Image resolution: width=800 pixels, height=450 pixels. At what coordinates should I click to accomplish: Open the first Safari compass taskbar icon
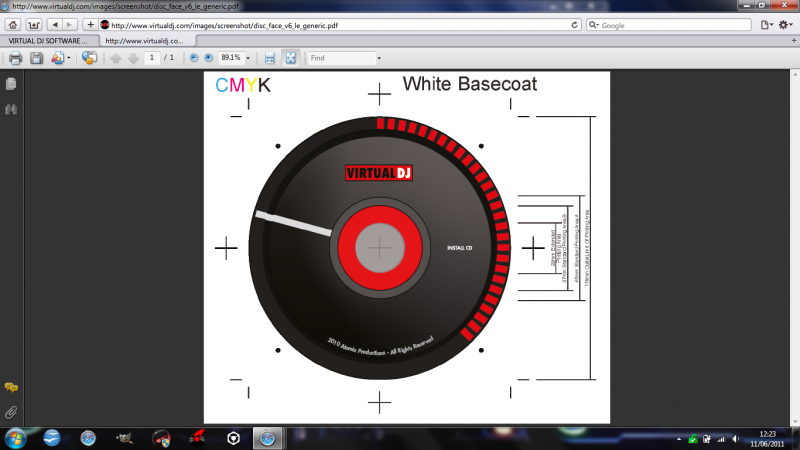[x=88, y=438]
